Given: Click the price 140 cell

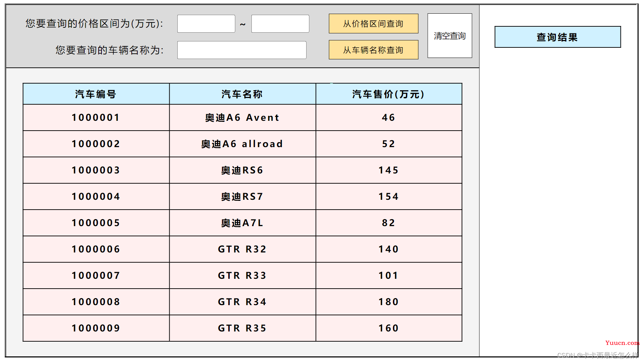Looking at the screenshot, I should point(389,249).
